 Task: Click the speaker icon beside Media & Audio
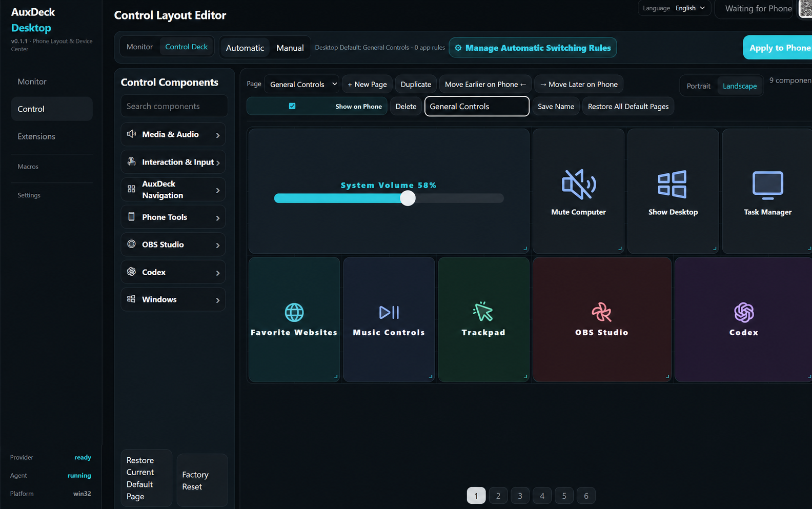(132, 134)
